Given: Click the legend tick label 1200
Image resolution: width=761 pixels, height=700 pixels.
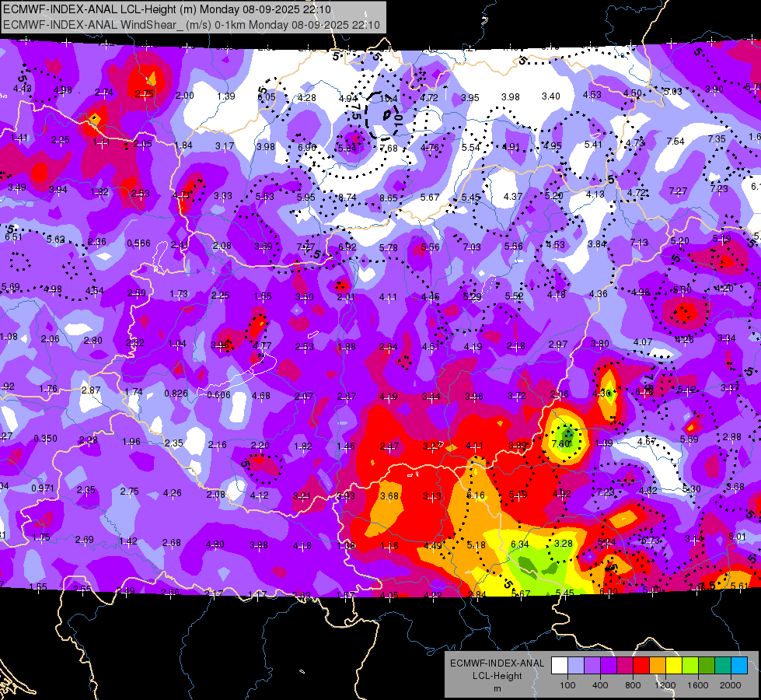Looking at the screenshot, I should (x=665, y=685).
